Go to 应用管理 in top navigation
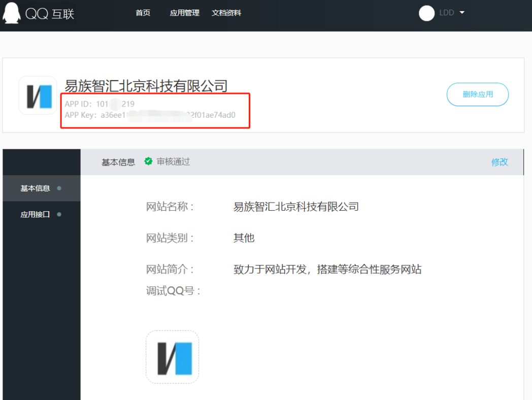The image size is (532, 400). 184,13
